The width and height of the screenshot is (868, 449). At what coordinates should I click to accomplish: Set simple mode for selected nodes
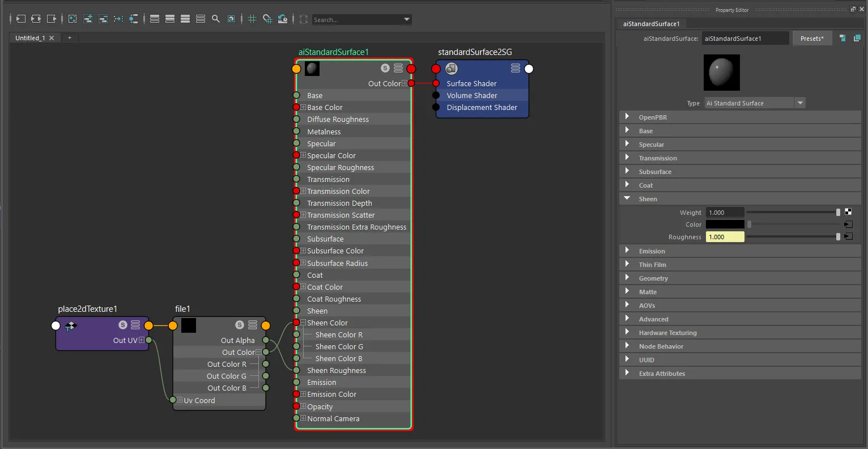pyautogui.click(x=155, y=19)
